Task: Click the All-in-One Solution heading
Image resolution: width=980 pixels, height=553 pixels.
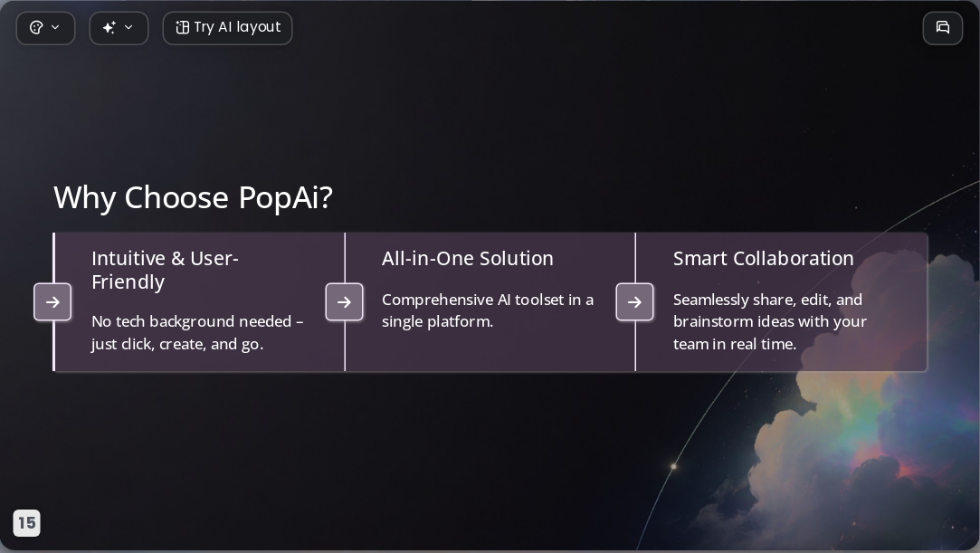Action: 468,258
